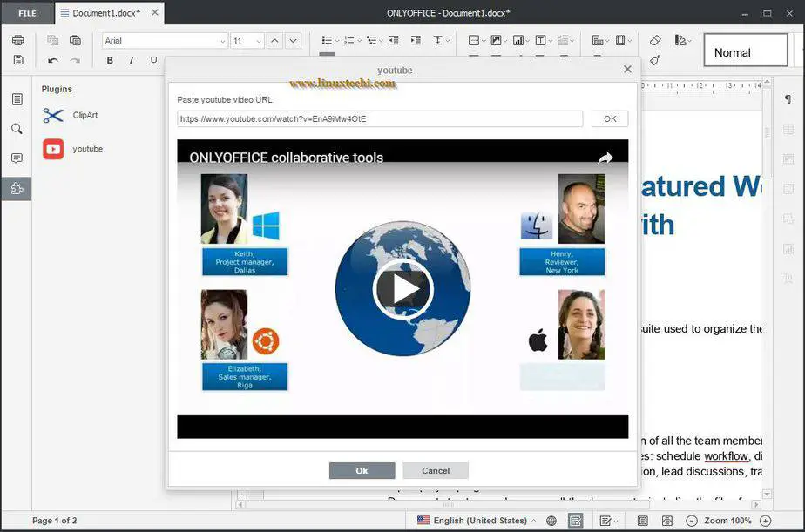805x532 pixels.
Task: Click the Insert table icon
Action: click(474, 40)
